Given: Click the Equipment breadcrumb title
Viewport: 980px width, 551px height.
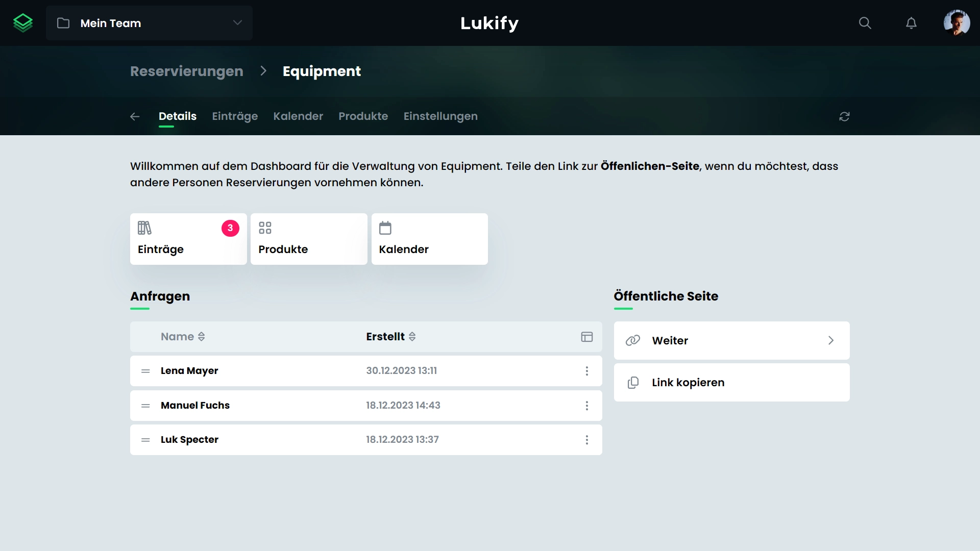Looking at the screenshot, I should (322, 71).
